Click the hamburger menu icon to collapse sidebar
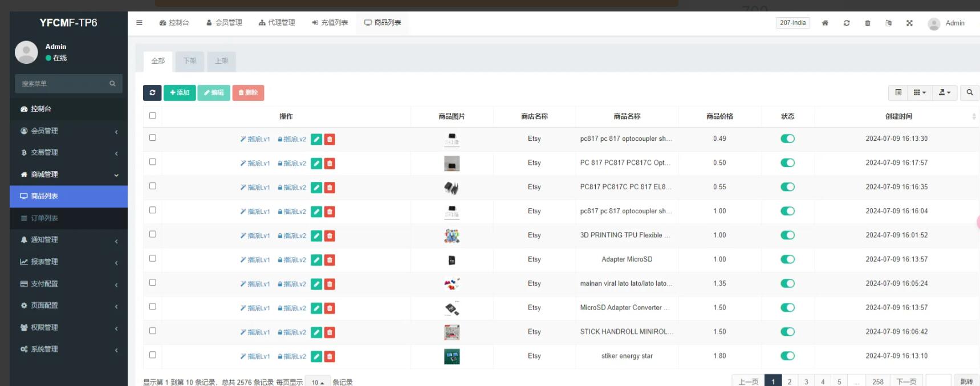The width and height of the screenshot is (980, 386). coord(139,23)
